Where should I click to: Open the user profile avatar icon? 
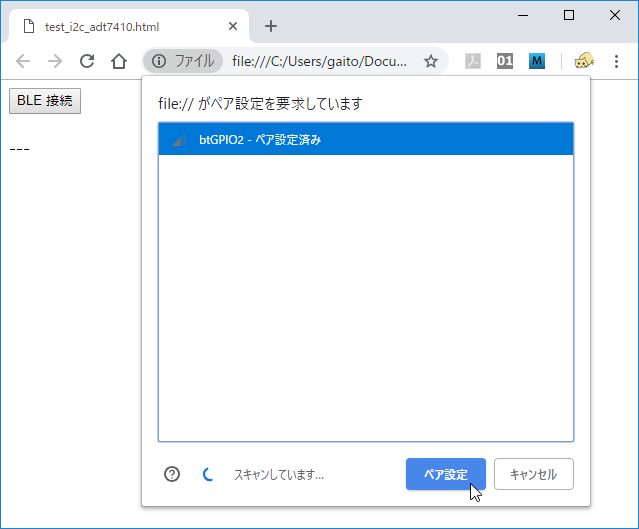click(x=585, y=61)
